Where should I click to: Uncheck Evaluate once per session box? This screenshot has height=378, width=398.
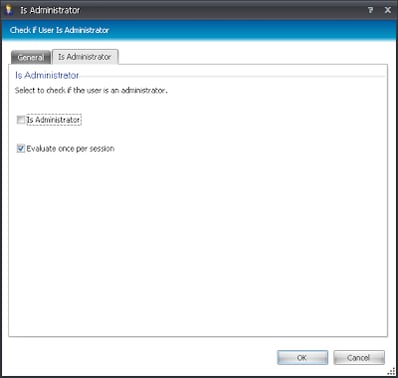21,148
